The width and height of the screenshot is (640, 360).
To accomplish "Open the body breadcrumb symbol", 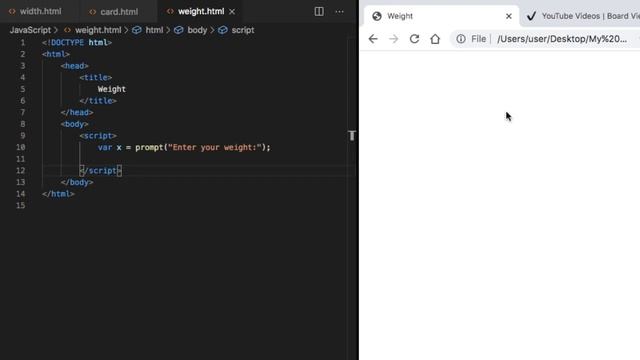I will [197, 30].
